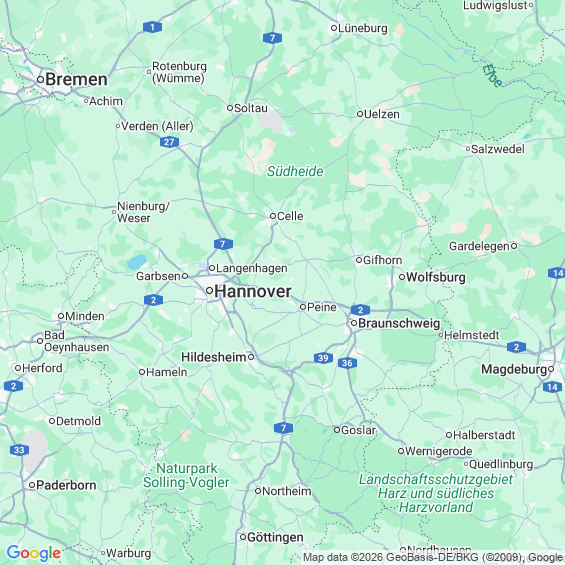This screenshot has height=565, width=565.
Task: Click the A36 highway shield
Action: click(x=347, y=363)
